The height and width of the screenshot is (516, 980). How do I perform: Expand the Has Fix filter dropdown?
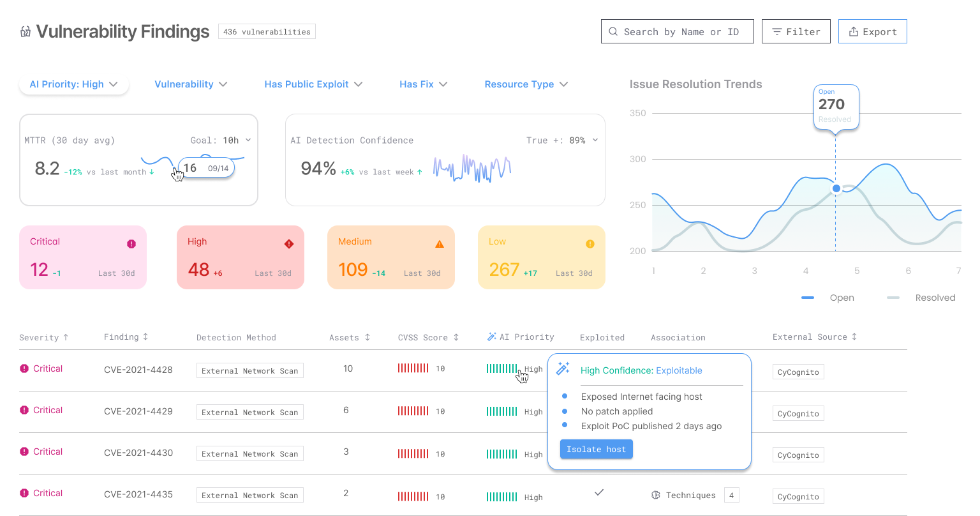coord(423,84)
